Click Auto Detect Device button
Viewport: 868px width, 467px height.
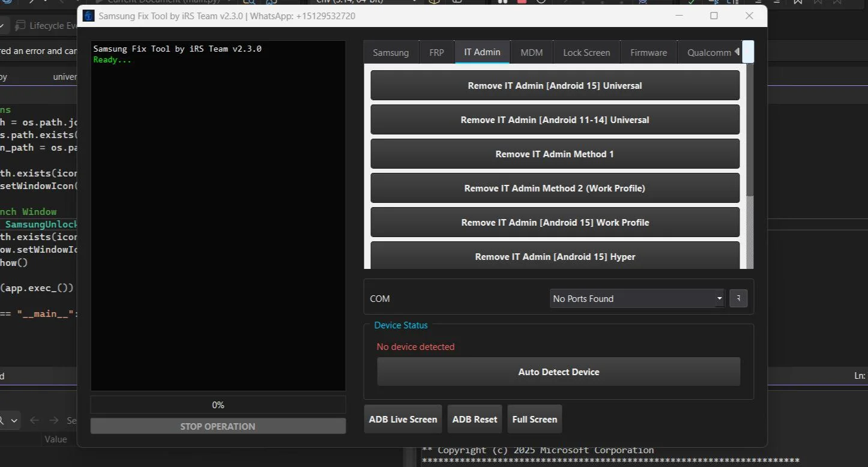pos(558,372)
